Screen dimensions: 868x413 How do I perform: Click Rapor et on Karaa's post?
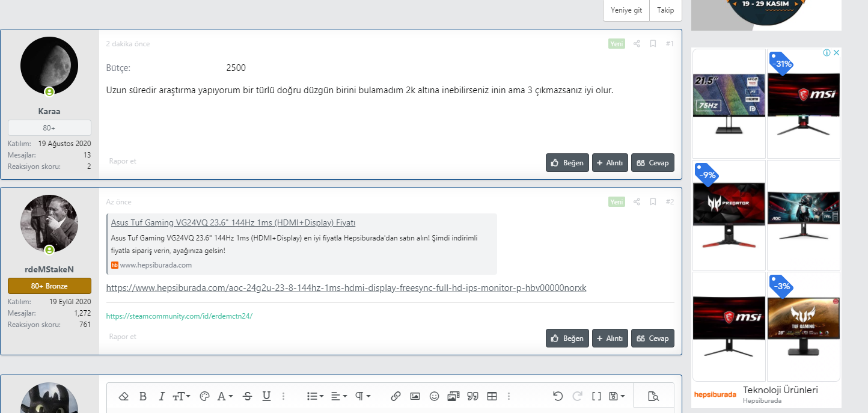(123, 161)
